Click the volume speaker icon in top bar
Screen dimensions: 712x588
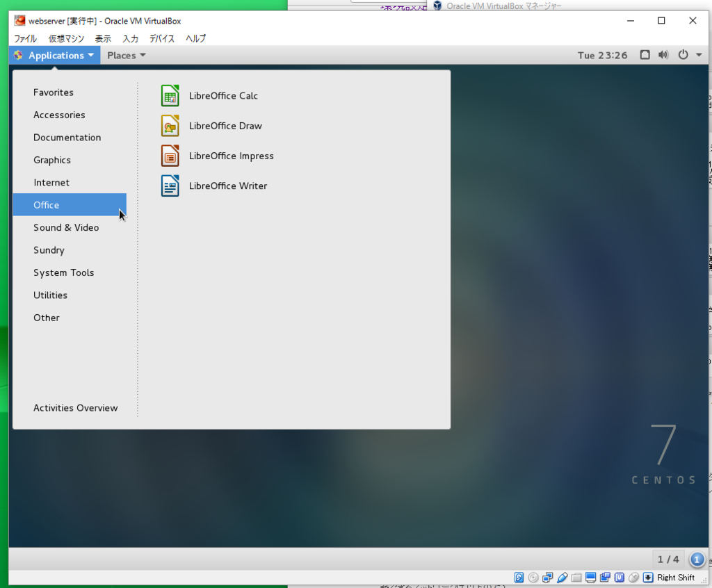(x=663, y=55)
